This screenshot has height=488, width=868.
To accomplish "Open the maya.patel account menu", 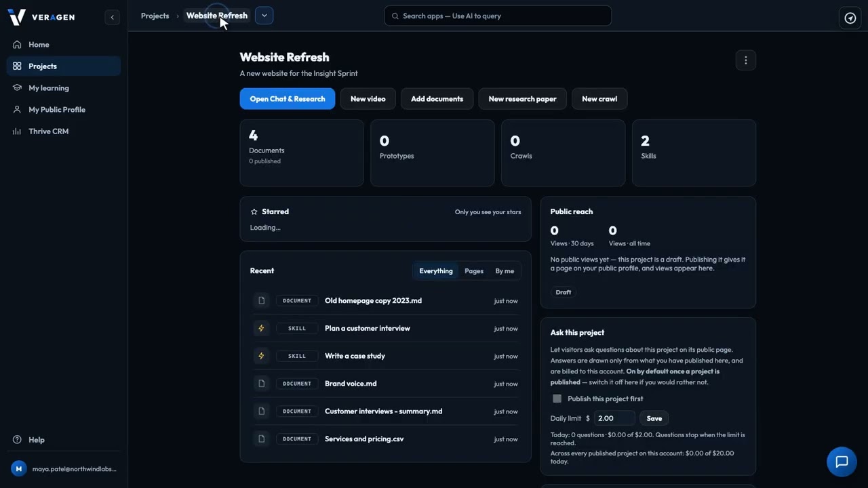I will point(64,468).
